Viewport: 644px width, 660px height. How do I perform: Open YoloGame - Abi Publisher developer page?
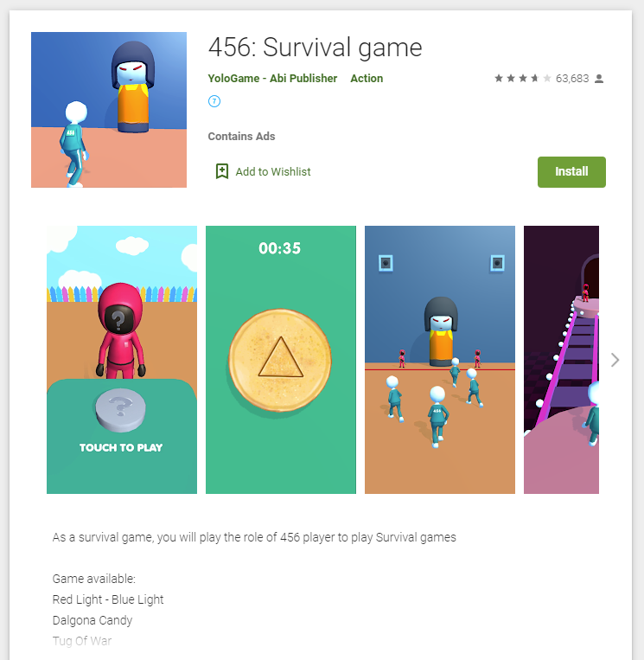(272, 79)
